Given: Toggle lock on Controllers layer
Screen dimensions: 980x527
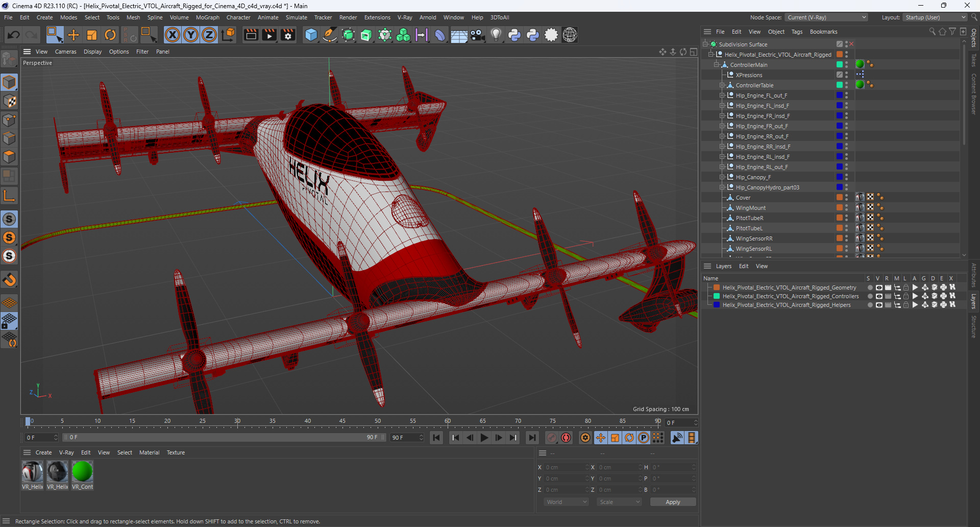Looking at the screenshot, I should pos(906,296).
